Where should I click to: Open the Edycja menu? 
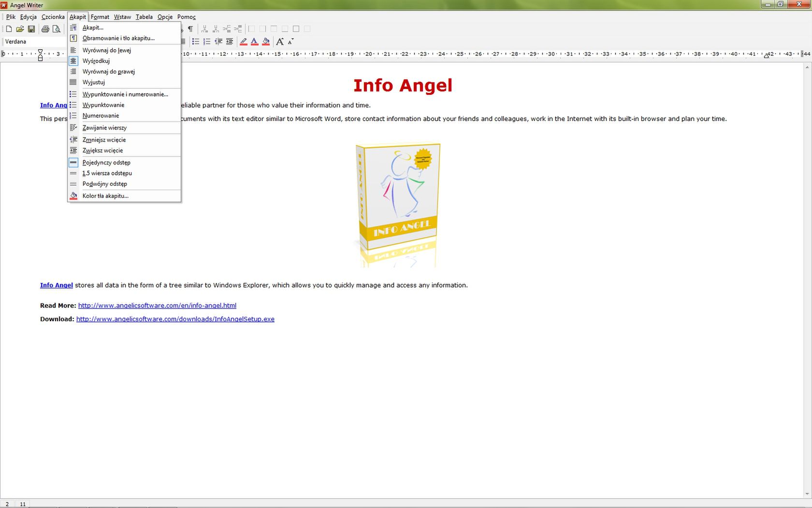click(x=29, y=17)
